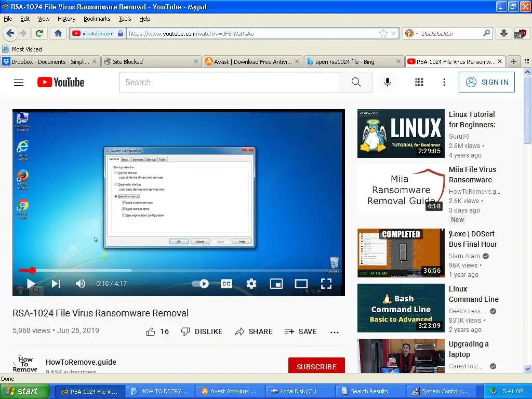This screenshot has height=399, width=532.
Task: Play the video with the play button
Action: point(31,283)
